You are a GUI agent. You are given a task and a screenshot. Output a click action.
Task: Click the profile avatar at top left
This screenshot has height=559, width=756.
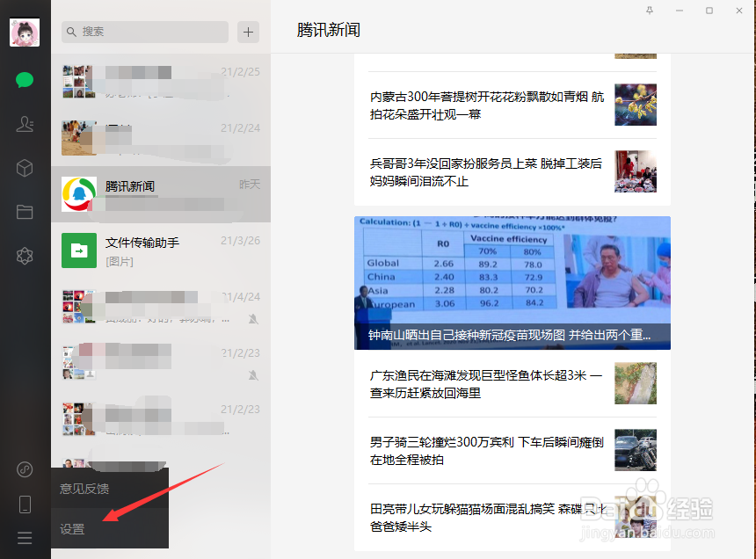point(25,33)
